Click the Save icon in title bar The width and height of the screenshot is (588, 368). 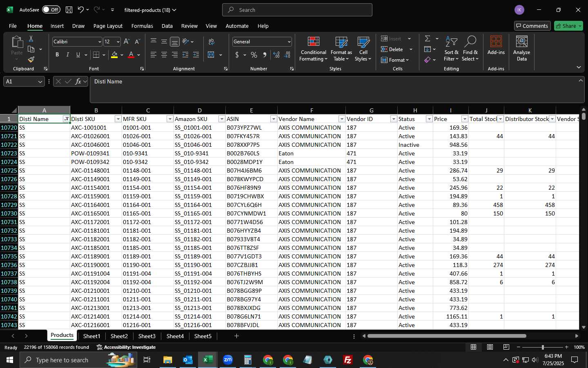(x=69, y=10)
